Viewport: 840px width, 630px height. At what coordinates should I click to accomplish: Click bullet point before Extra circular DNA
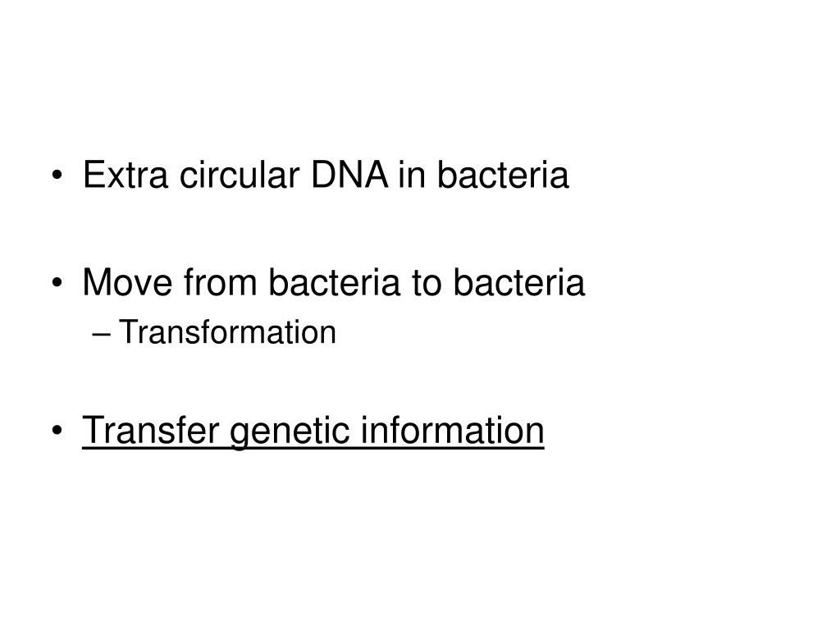[57, 176]
